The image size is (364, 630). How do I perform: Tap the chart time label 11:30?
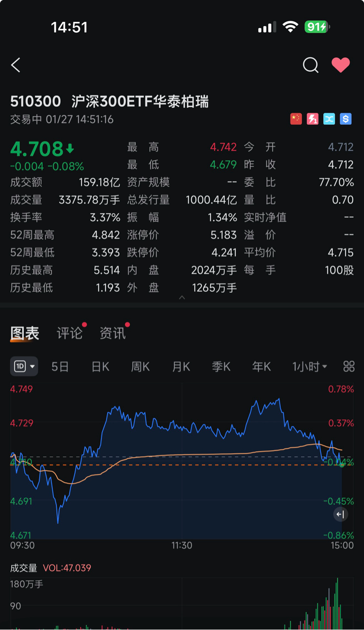pos(182,545)
